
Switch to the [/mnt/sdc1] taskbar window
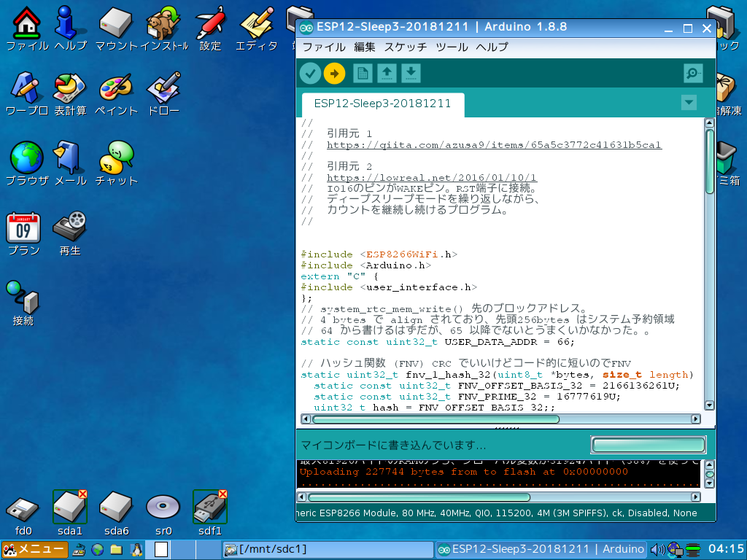click(x=328, y=550)
